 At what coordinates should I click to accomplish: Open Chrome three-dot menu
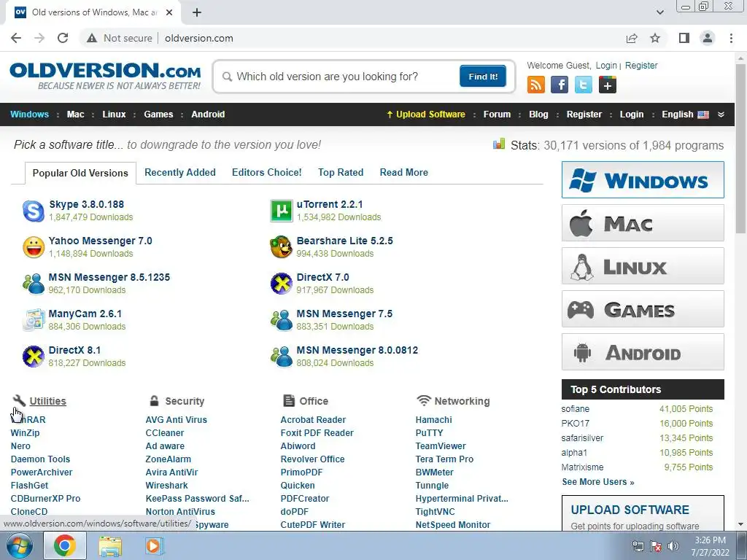coord(731,38)
